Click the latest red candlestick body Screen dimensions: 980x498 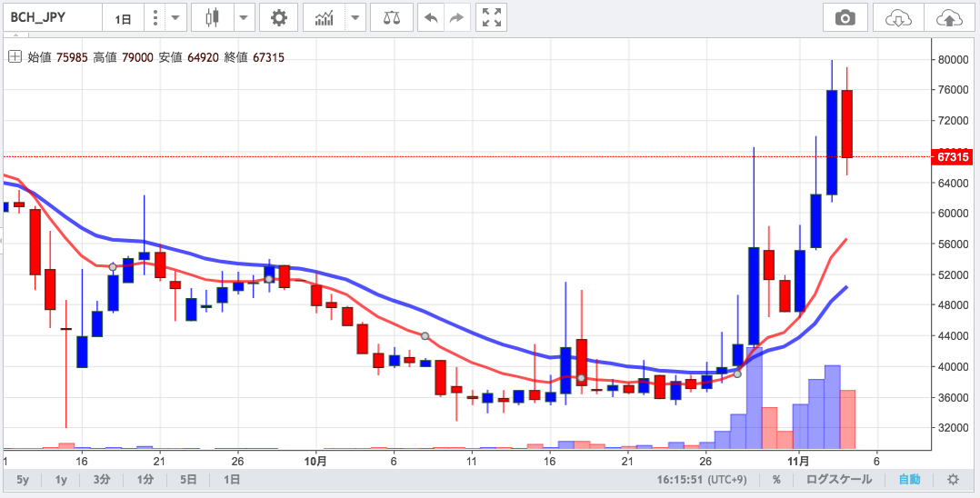(847, 124)
